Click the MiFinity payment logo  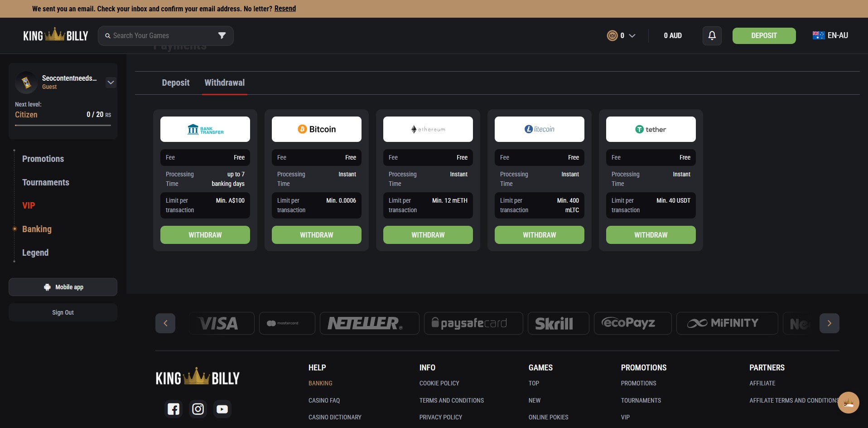(x=727, y=323)
